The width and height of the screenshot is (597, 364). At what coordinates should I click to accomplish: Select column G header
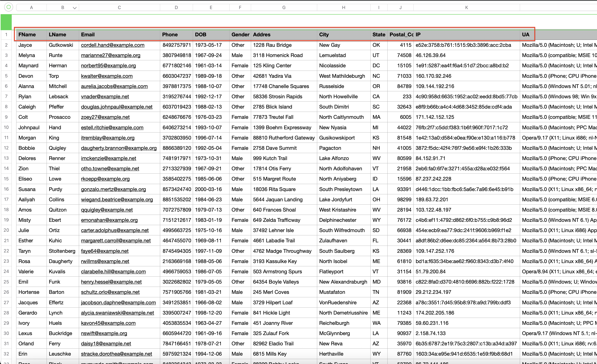click(x=284, y=8)
